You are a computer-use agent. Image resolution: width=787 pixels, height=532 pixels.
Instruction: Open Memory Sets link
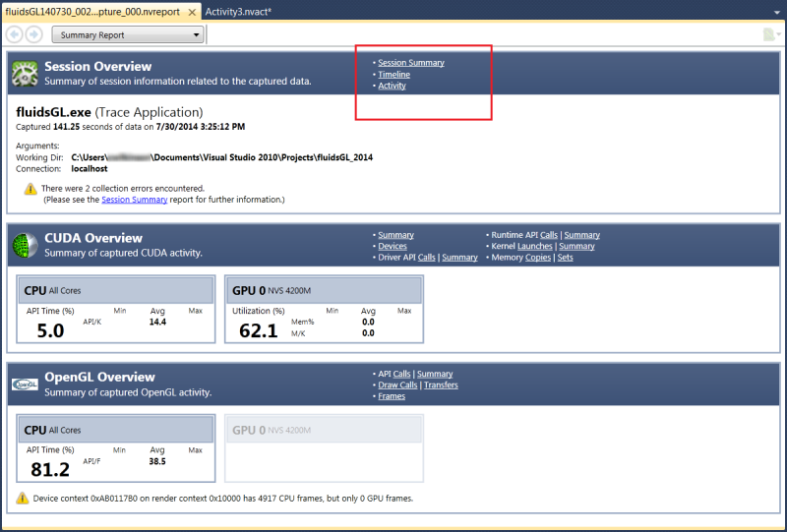click(565, 257)
